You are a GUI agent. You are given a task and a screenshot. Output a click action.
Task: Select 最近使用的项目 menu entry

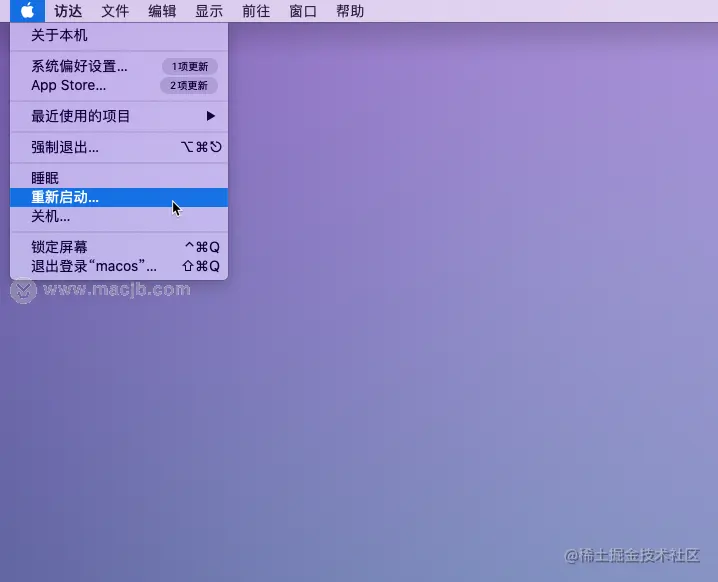pos(119,116)
